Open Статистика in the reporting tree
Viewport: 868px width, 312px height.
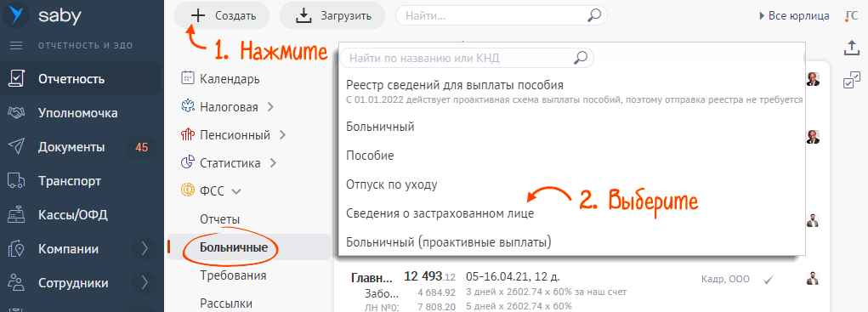click(230, 163)
